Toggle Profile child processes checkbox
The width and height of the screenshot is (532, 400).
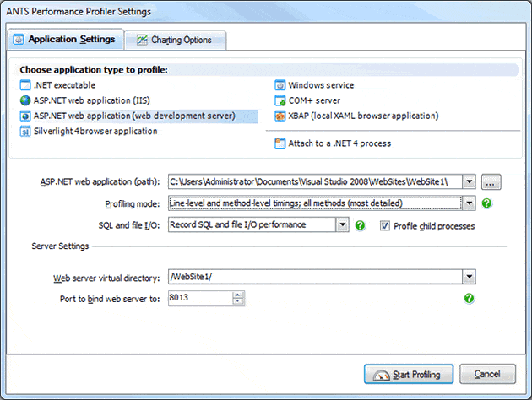[385, 226]
